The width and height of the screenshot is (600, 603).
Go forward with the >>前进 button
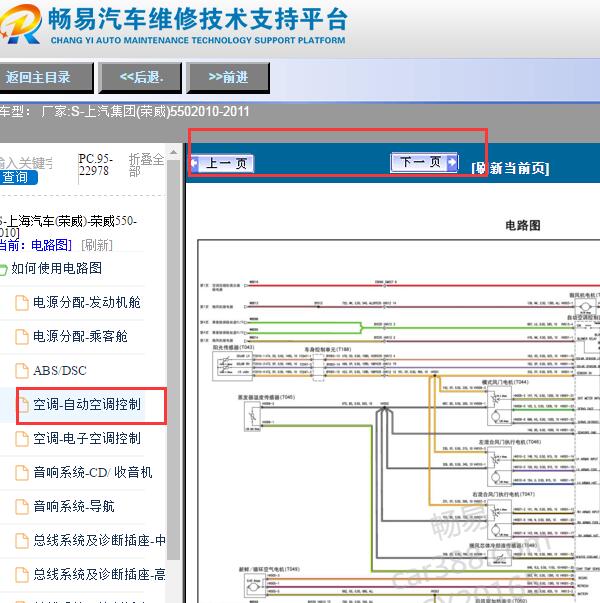click(x=228, y=78)
